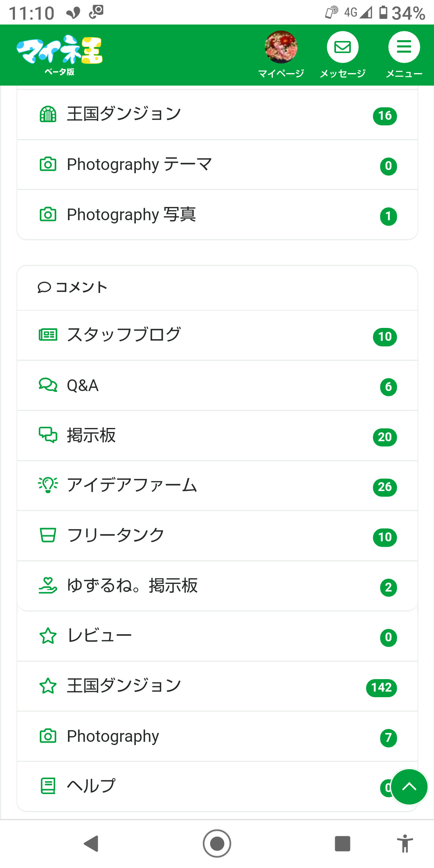Open スタッフブログ comments

[217, 335]
